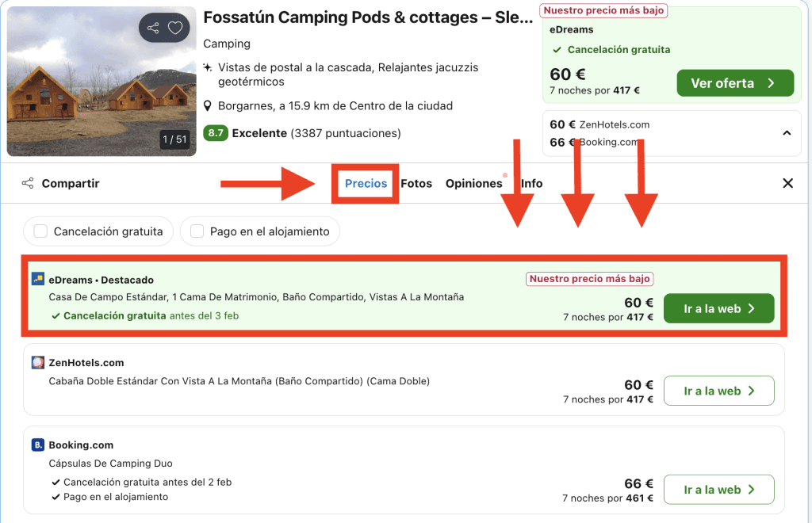Click the eDreams logo icon
Image resolution: width=812 pixels, height=523 pixels.
pos(38,279)
